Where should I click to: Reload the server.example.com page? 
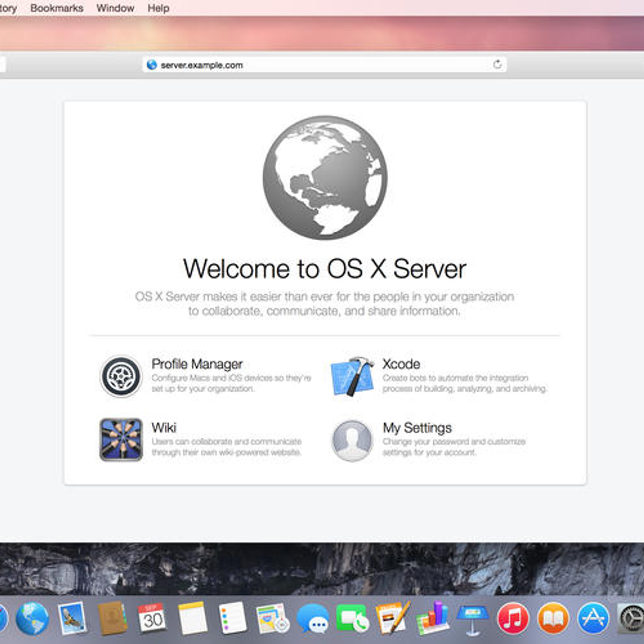click(x=497, y=64)
